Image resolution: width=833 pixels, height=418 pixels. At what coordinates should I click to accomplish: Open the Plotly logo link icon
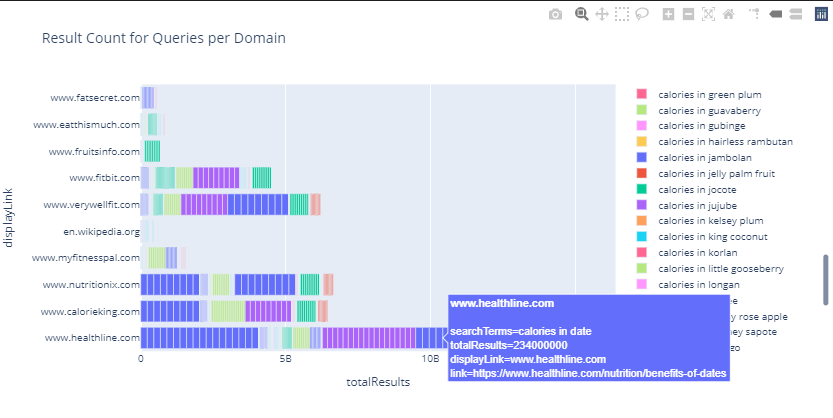(821, 14)
